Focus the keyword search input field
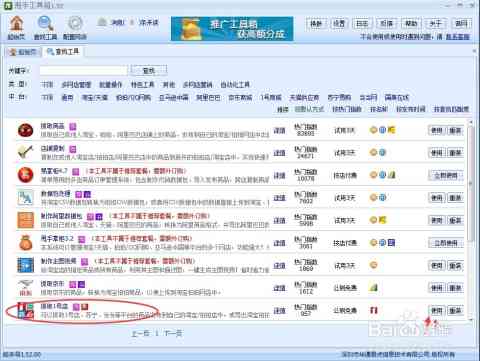480x361 pixels. point(83,70)
